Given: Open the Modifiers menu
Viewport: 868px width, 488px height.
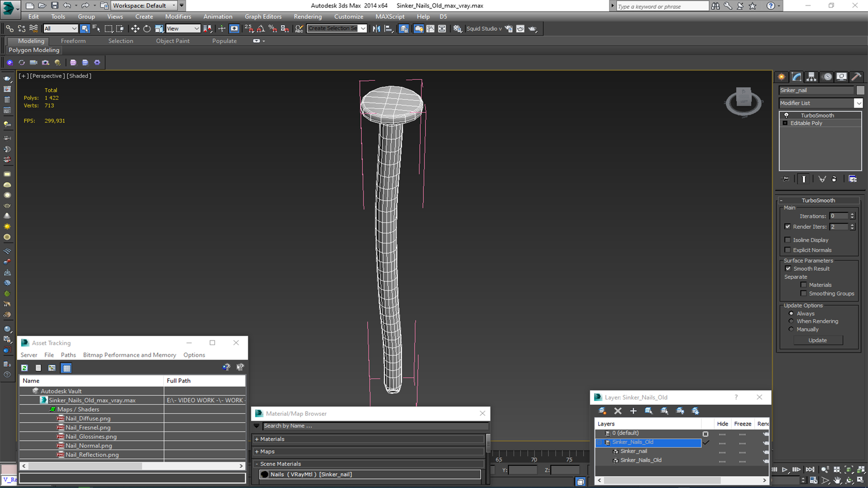Looking at the screenshot, I should point(178,16).
